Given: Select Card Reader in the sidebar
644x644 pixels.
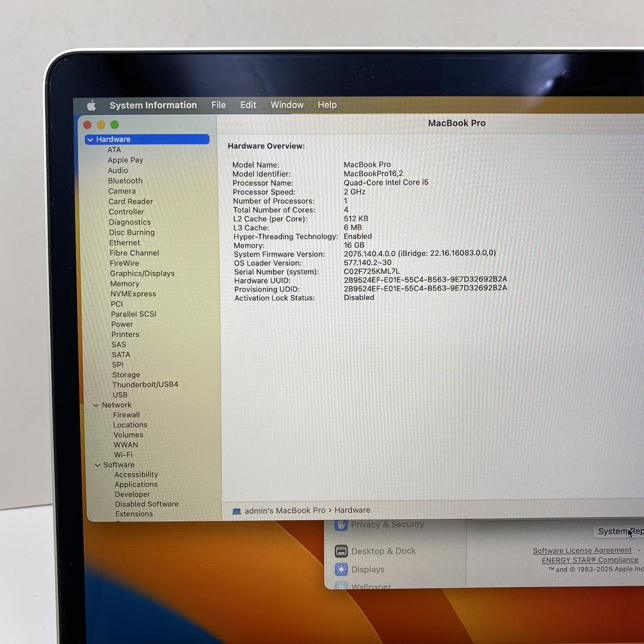Looking at the screenshot, I should click(x=131, y=202).
